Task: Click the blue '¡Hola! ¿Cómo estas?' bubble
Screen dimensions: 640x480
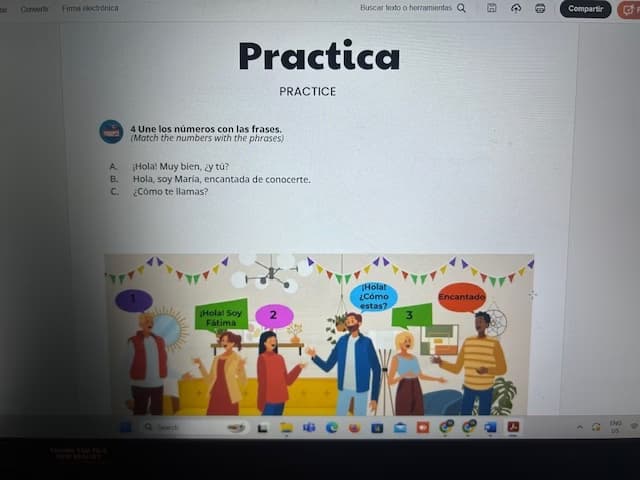Action: (374, 297)
